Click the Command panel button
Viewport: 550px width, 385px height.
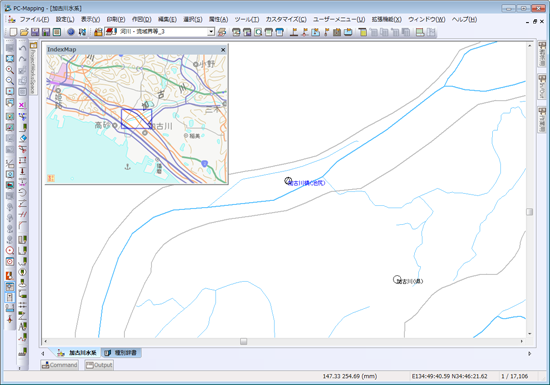coord(59,365)
